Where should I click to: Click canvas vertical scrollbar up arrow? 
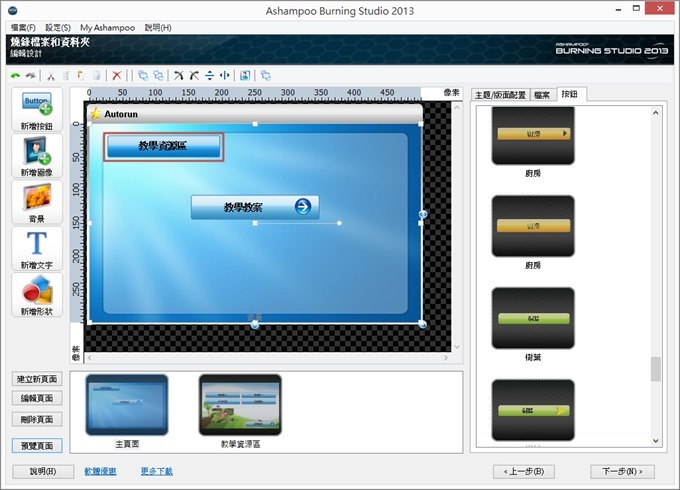(x=457, y=107)
